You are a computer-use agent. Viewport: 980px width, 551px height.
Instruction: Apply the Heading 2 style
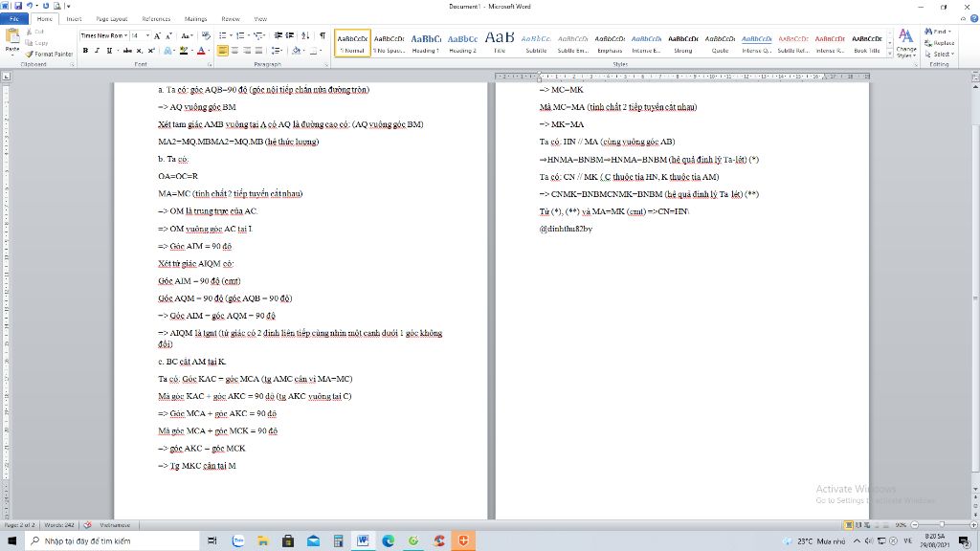point(462,42)
